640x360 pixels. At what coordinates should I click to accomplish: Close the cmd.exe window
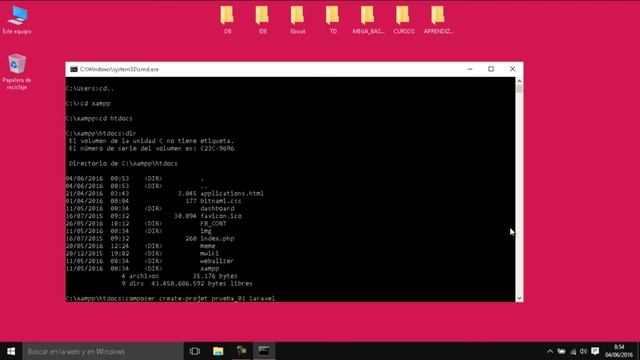tap(512, 69)
